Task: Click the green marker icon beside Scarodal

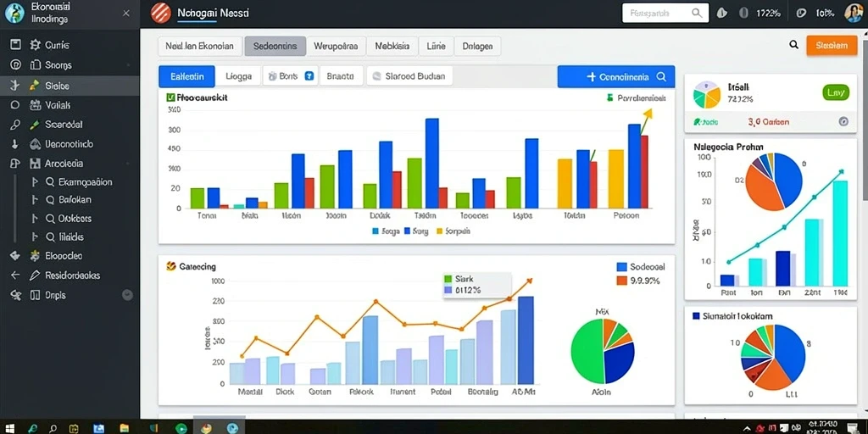Action: click(34, 125)
